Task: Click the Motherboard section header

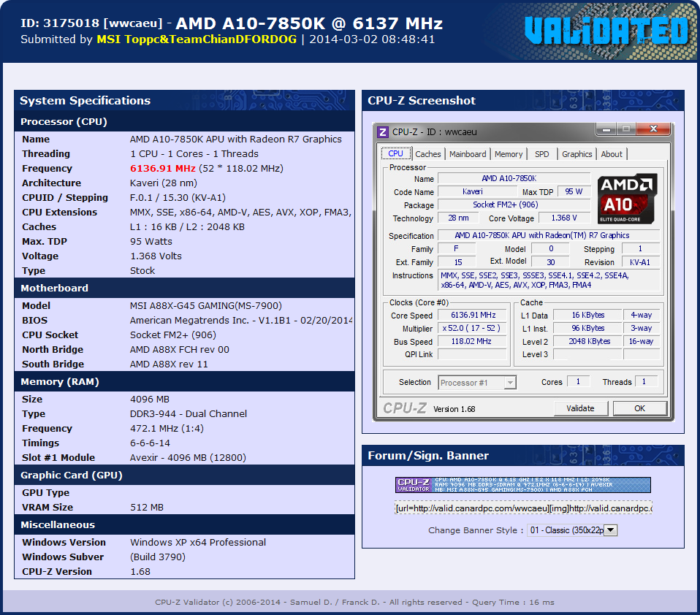Action: [x=184, y=288]
